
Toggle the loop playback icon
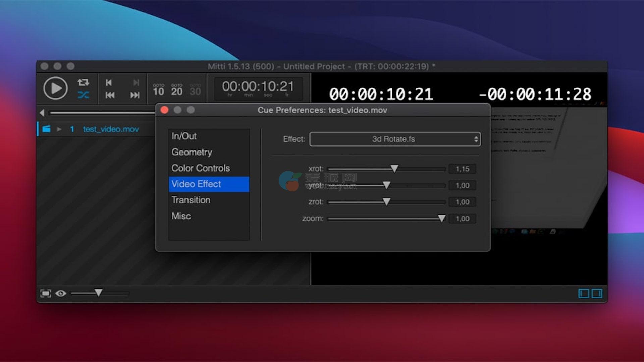coord(83,82)
